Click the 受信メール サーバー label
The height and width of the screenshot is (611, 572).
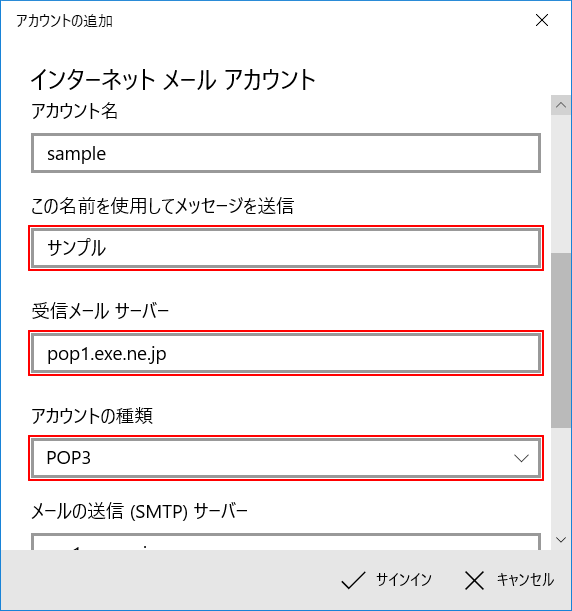tap(100, 311)
